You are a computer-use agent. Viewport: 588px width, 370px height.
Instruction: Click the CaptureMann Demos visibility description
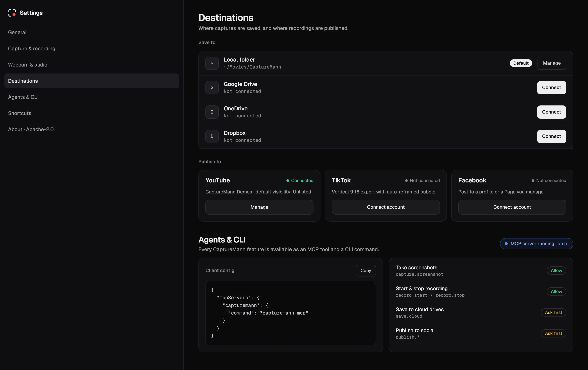tap(258, 192)
